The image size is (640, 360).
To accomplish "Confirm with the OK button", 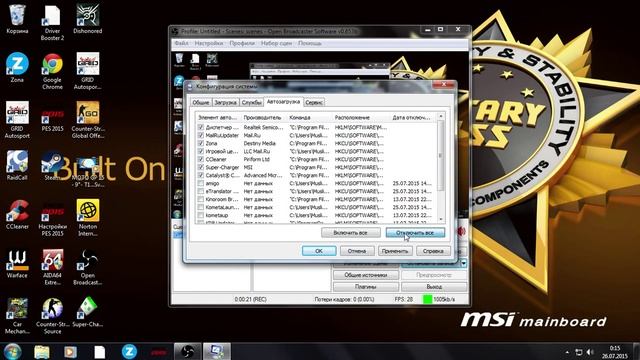I will click(319, 251).
